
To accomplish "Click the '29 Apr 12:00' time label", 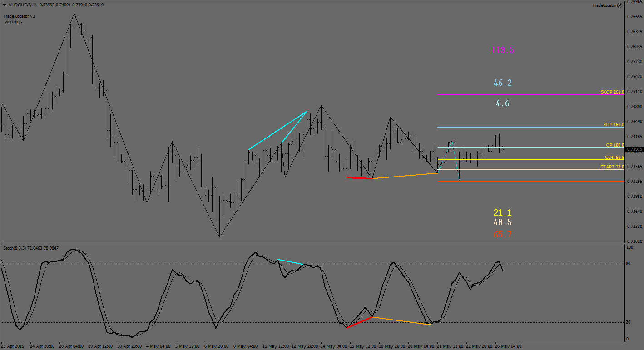I will click(101, 346).
